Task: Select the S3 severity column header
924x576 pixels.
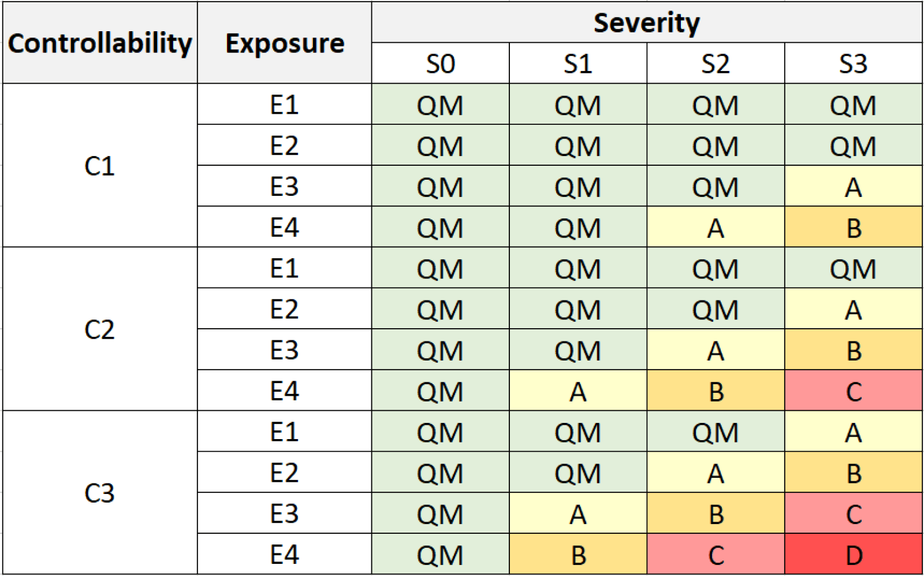Action: (853, 64)
